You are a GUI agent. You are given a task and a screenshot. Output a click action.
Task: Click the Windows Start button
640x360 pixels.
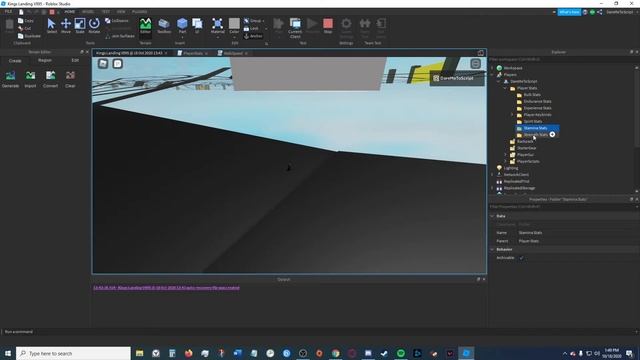coord(8,353)
